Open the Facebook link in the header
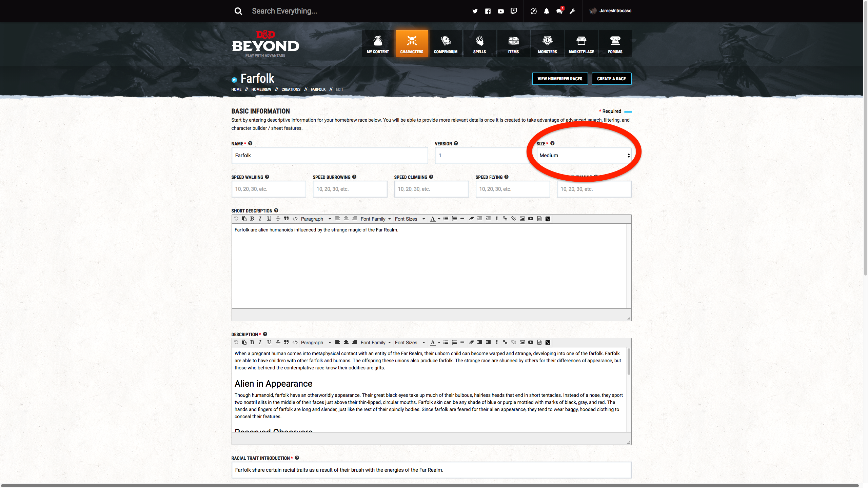Image resolution: width=868 pixels, height=488 pixels. pyautogui.click(x=488, y=11)
